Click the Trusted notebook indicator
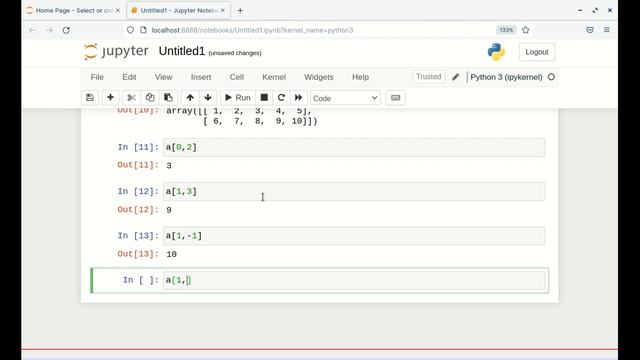 [429, 77]
